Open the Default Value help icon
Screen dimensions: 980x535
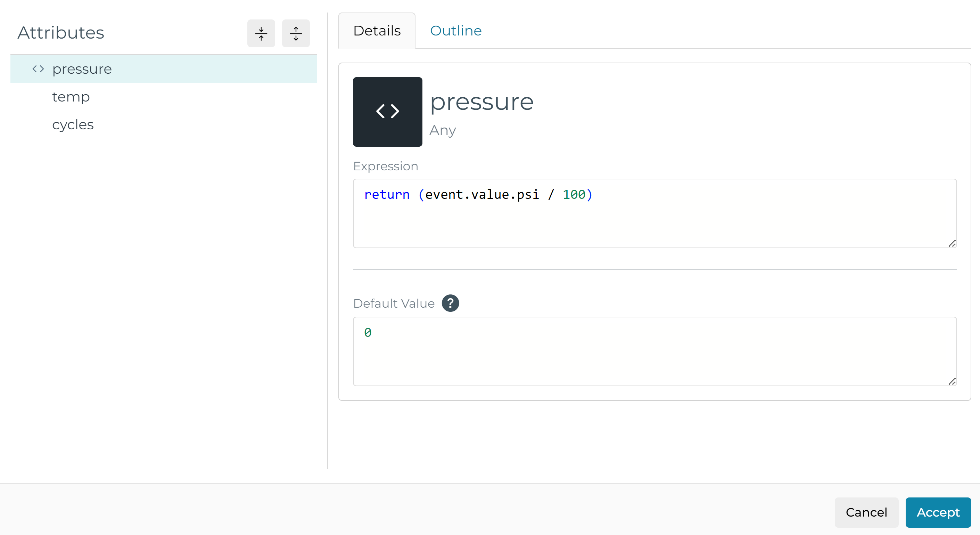(450, 303)
